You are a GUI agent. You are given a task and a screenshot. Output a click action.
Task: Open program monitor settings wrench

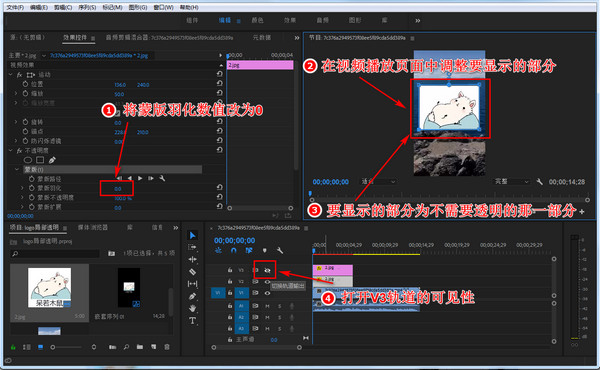tap(540, 182)
